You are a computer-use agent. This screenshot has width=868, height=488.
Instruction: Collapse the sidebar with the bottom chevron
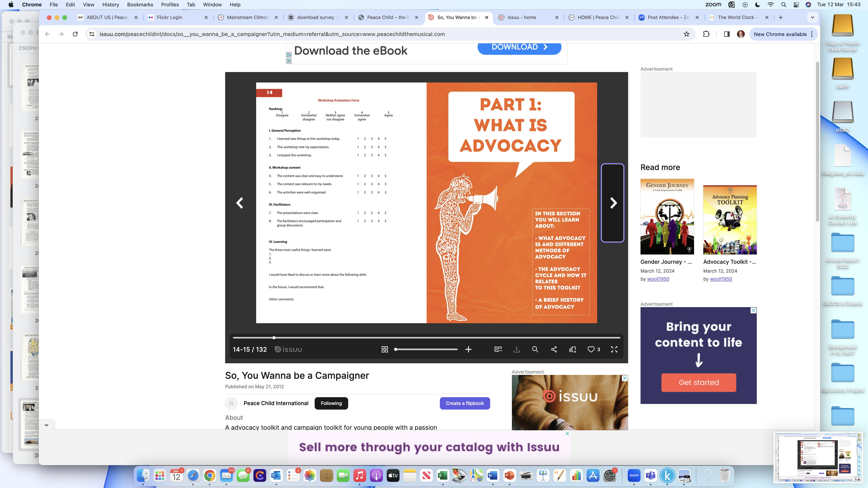tap(46, 425)
